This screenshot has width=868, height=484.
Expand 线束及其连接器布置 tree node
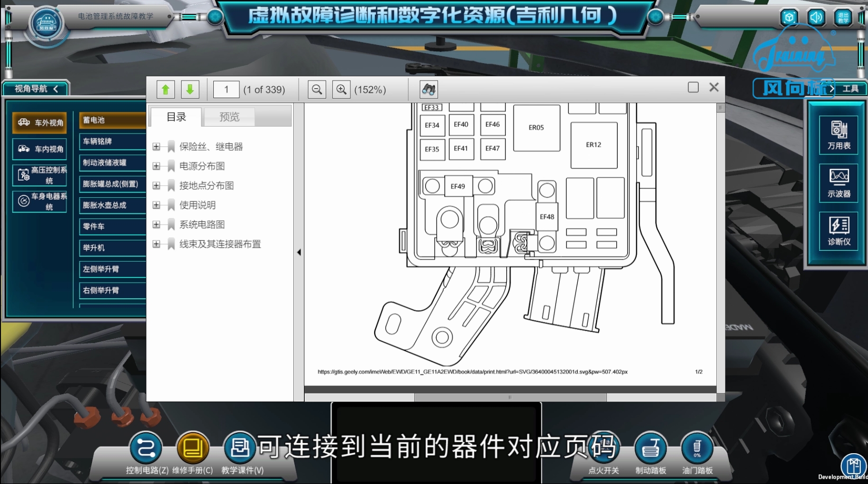pyautogui.click(x=156, y=244)
